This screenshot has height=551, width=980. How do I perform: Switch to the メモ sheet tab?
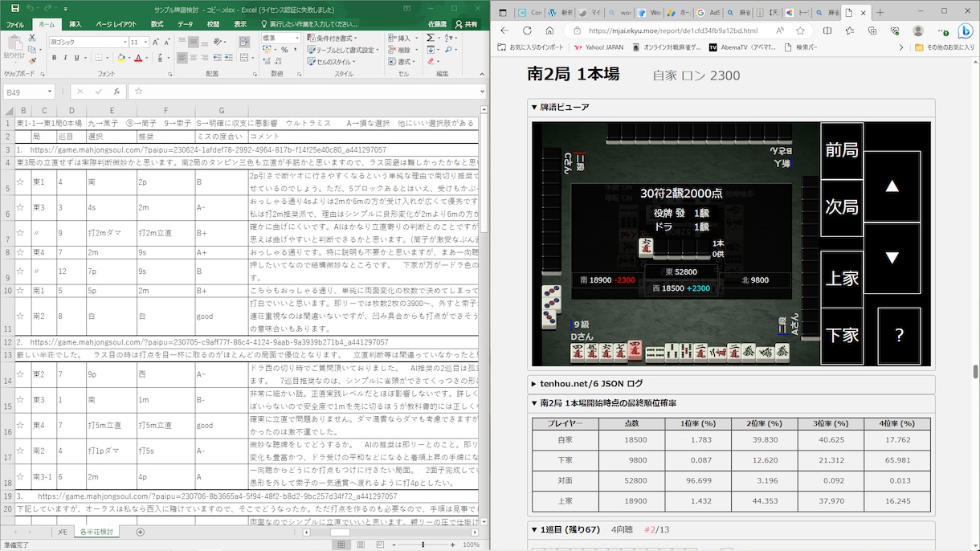pos(63,532)
